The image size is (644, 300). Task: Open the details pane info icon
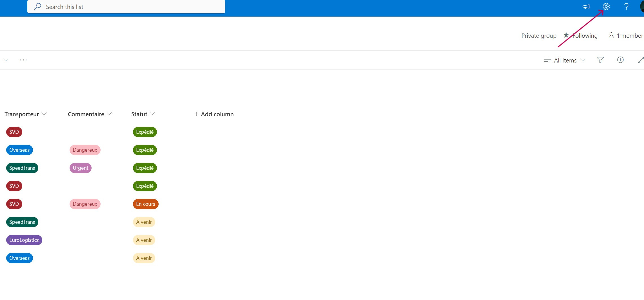620,60
